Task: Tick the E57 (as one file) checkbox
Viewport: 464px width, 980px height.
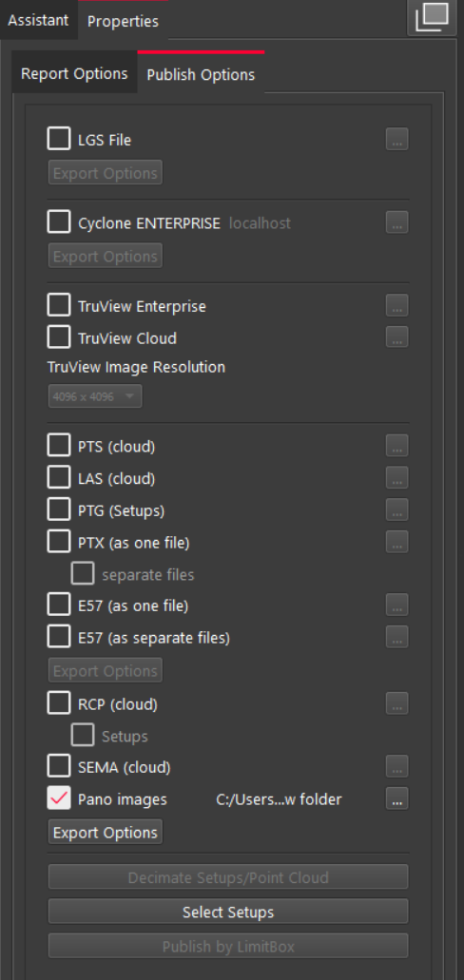Action: 59,605
